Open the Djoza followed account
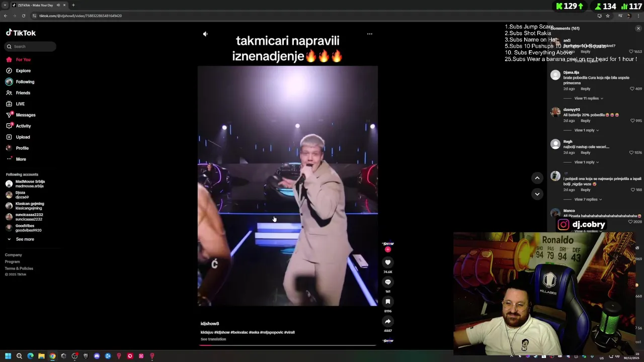 18,195
